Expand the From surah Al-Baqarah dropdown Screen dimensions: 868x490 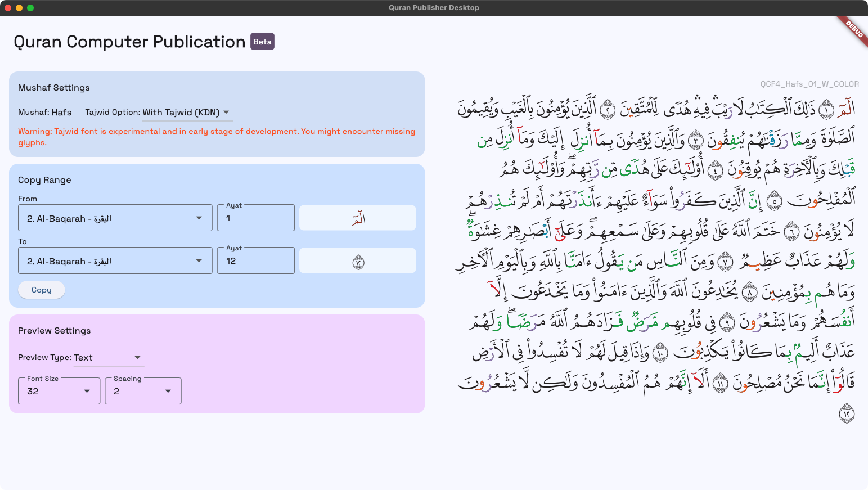115,218
